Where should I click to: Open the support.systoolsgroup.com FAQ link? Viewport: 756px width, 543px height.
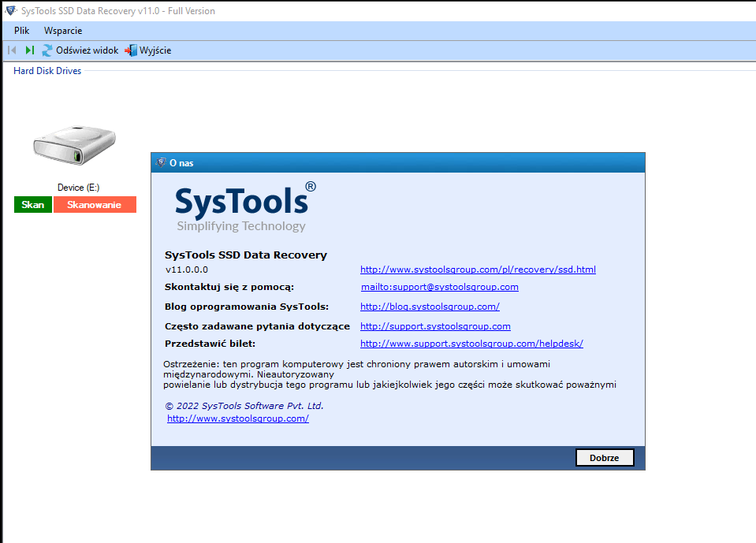(x=435, y=327)
